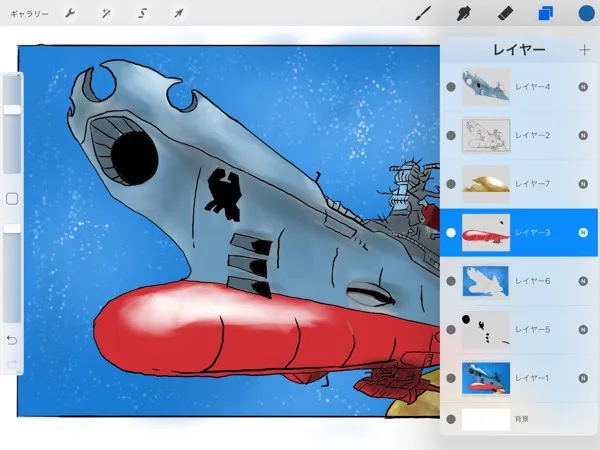Activate the Selection S-shaped tool
The image size is (600, 450).
point(142,14)
